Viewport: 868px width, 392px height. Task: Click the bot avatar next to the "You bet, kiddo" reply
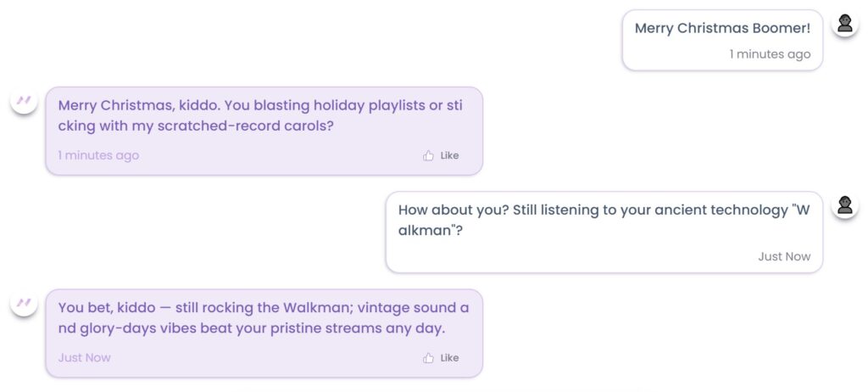point(24,303)
